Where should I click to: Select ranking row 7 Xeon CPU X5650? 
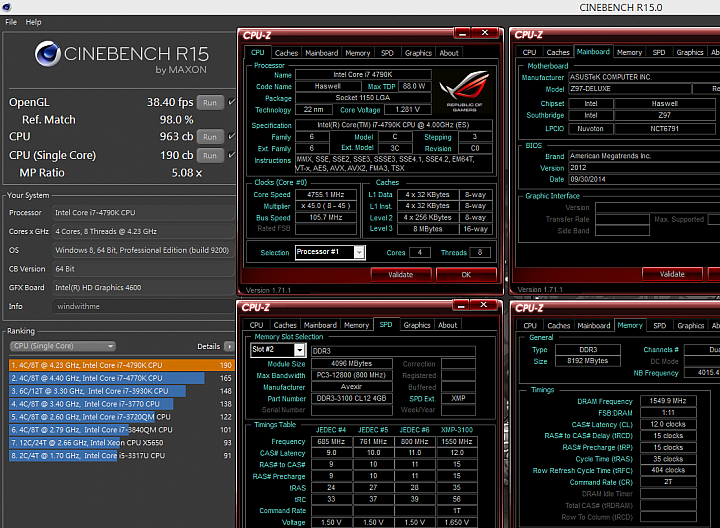[122, 443]
